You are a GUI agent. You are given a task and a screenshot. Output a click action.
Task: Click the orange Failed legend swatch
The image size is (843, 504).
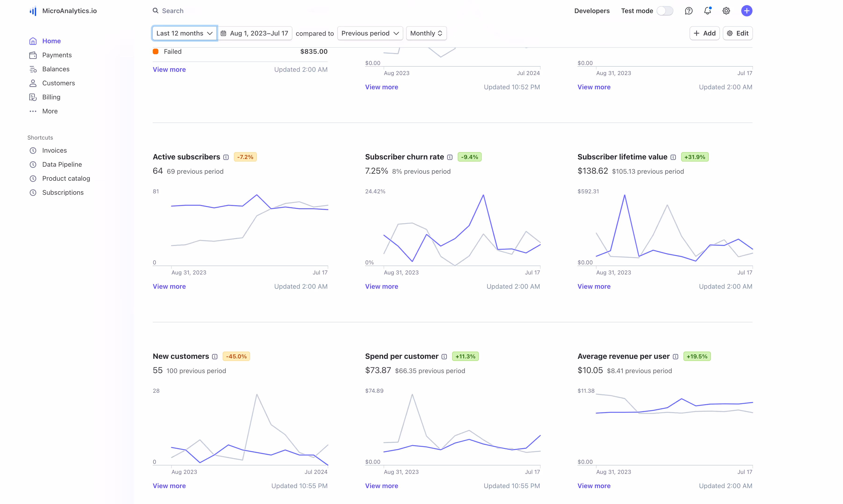point(156,52)
